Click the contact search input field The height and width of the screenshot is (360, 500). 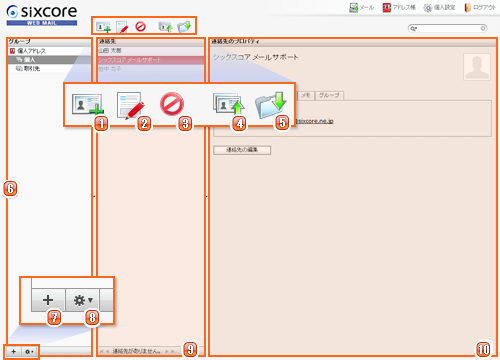click(x=449, y=29)
